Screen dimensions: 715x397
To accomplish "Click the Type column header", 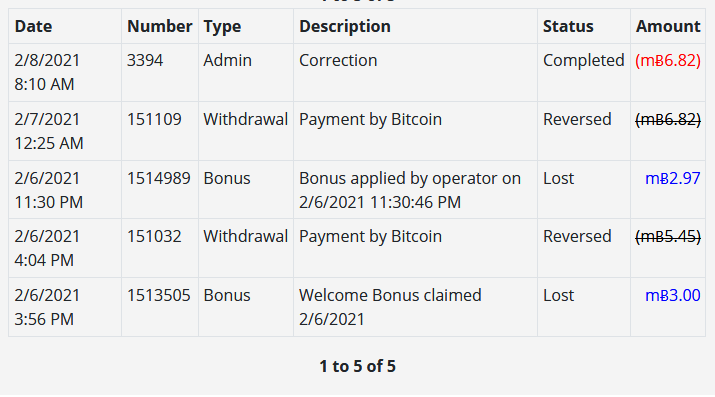I will tap(222, 26).
